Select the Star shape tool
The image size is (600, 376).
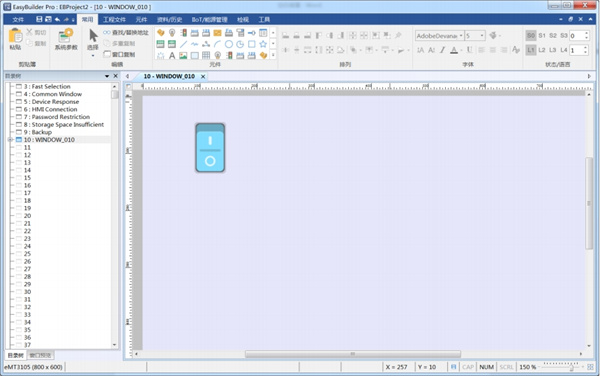[x=263, y=44]
